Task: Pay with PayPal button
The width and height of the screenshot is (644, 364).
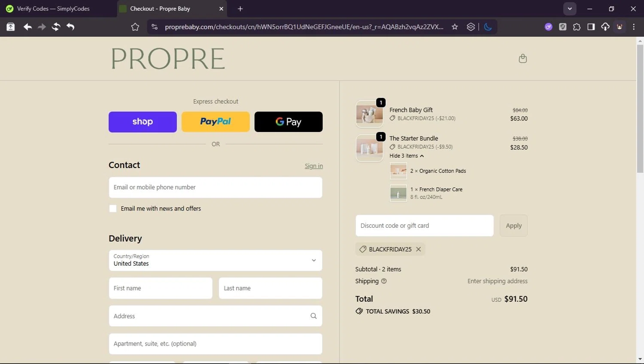Action: (x=216, y=122)
